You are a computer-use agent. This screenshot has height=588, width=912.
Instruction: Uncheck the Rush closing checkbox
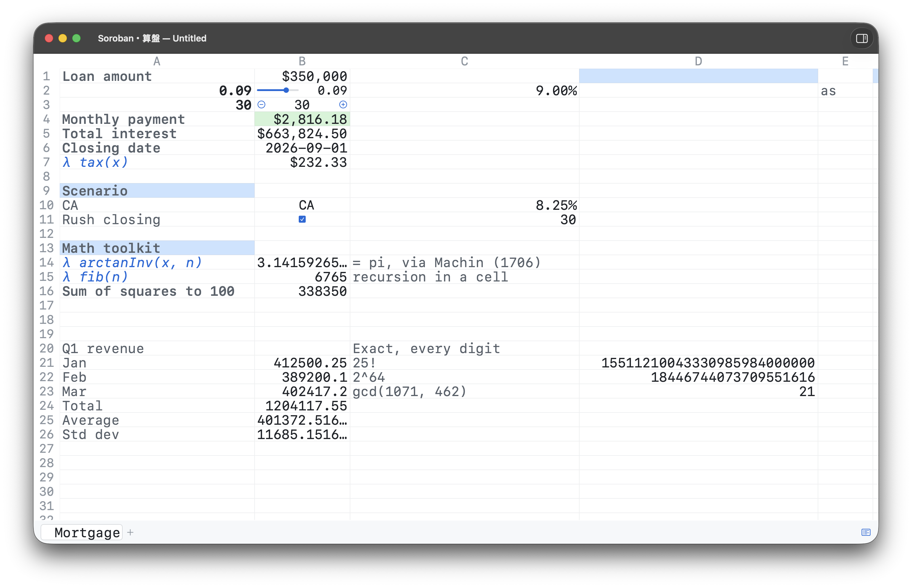coord(302,219)
